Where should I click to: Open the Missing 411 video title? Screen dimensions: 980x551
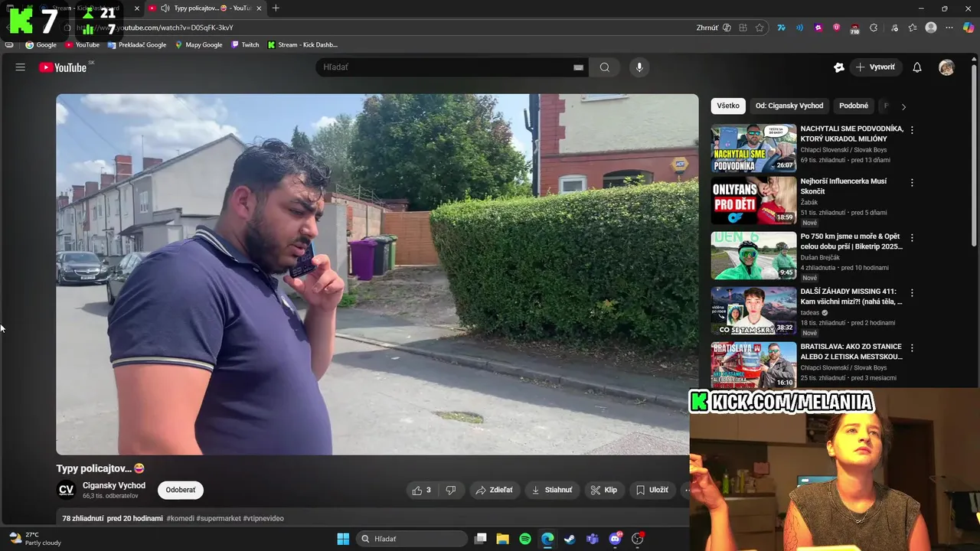[x=851, y=296]
